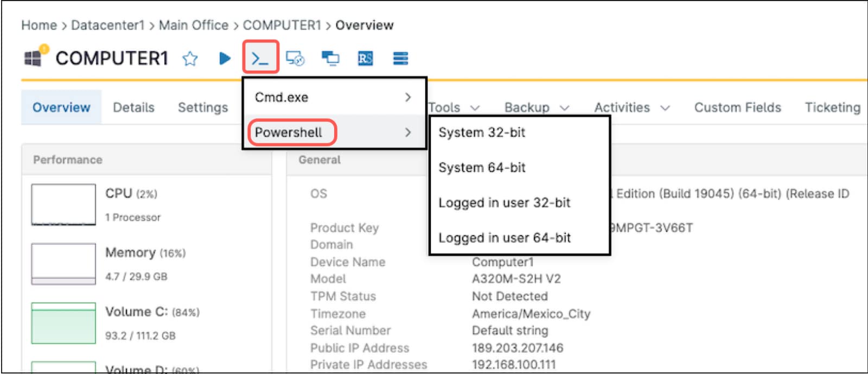Image resolution: width=868 pixels, height=374 pixels.
Task: Click the Memory (16%) label
Action: click(x=145, y=252)
